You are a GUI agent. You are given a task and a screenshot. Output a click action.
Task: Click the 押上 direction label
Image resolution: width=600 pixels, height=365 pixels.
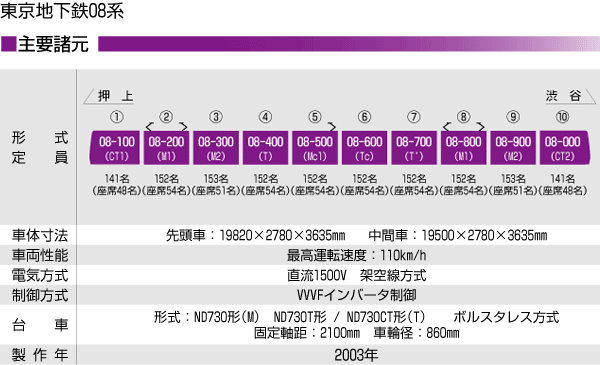point(116,96)
